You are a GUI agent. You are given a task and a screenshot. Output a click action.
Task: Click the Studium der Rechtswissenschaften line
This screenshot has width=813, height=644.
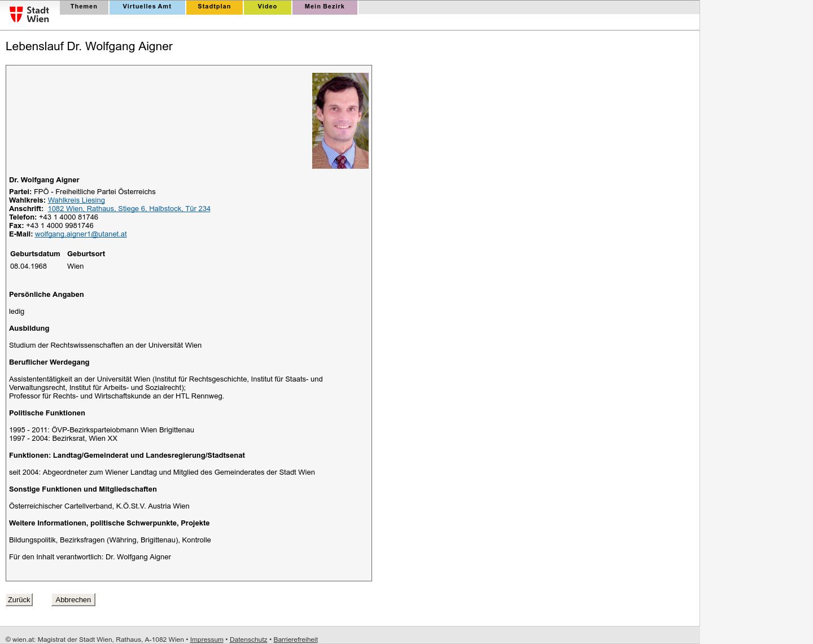click(106, 345)
